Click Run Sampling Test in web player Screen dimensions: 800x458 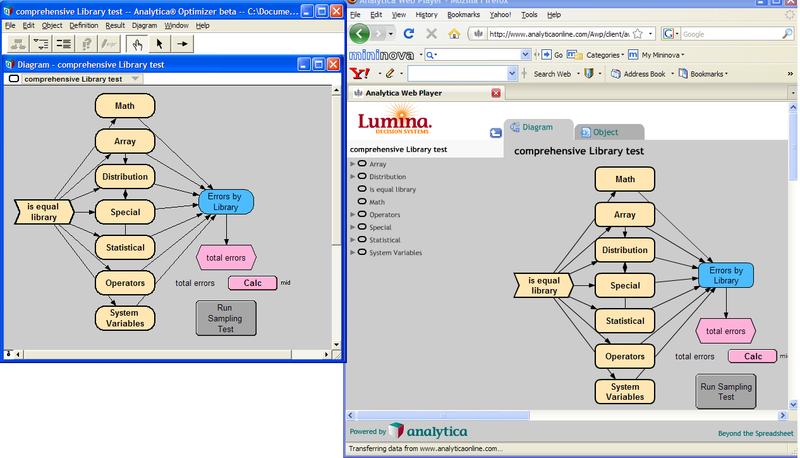(726, 392)
